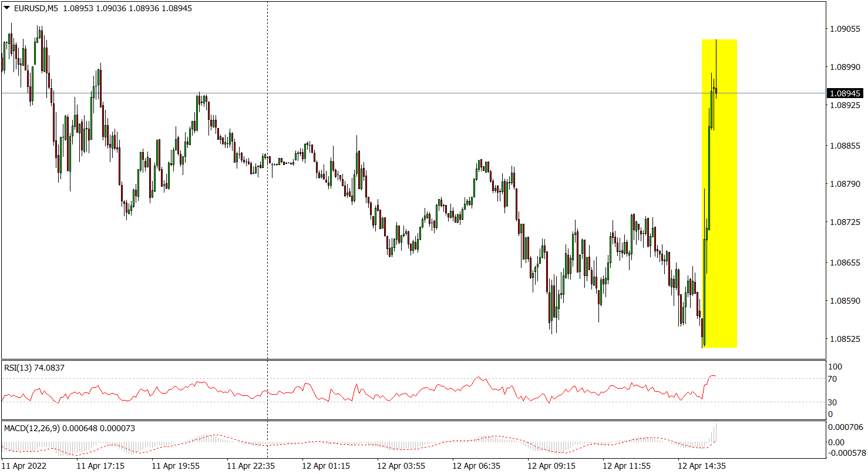Click the 12 Apr 09:15 time label

[551, 466]
